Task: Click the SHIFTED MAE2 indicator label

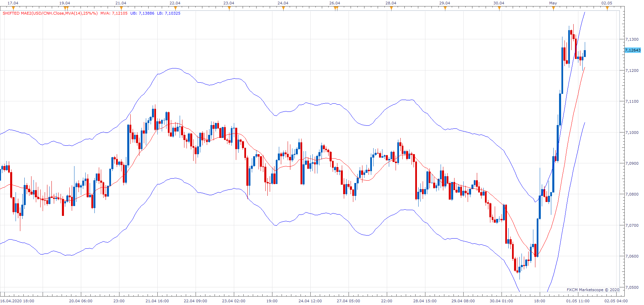Action: click(x=50, y=13)
